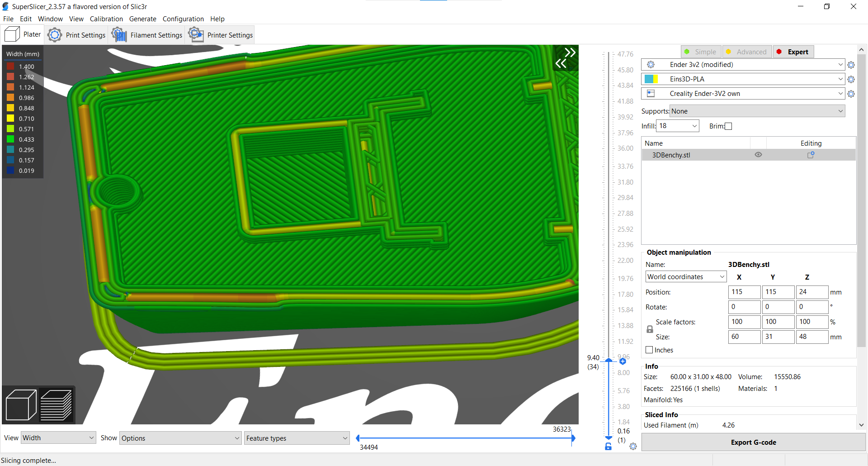Open the Calibration menu
Screen dimensions: 868x466
[106, 19]
